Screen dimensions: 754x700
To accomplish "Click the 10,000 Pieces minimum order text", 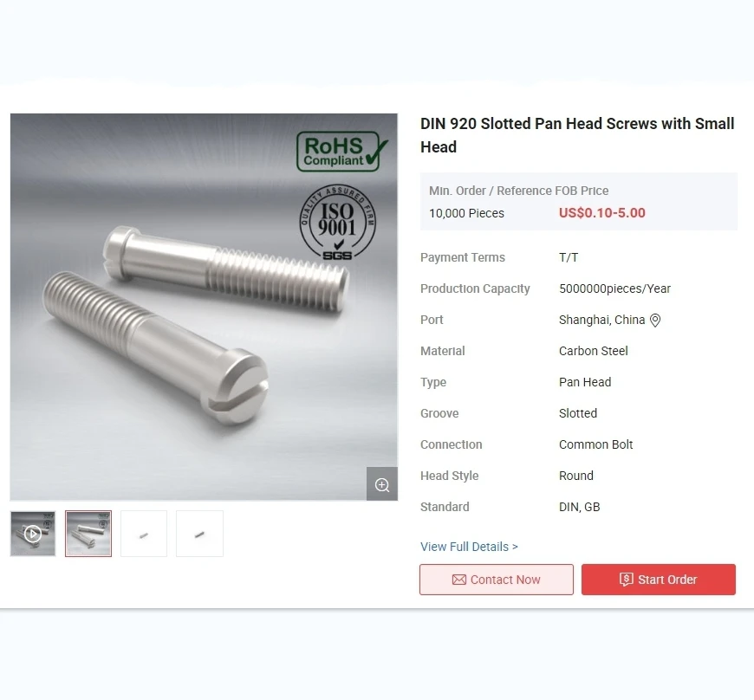I will (x=466, y=213).
